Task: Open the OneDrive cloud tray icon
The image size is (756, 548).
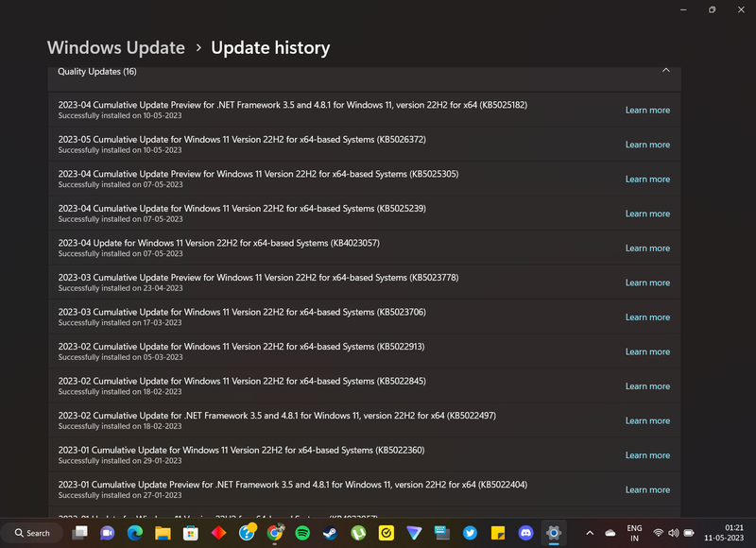Action: click(610, 533)
